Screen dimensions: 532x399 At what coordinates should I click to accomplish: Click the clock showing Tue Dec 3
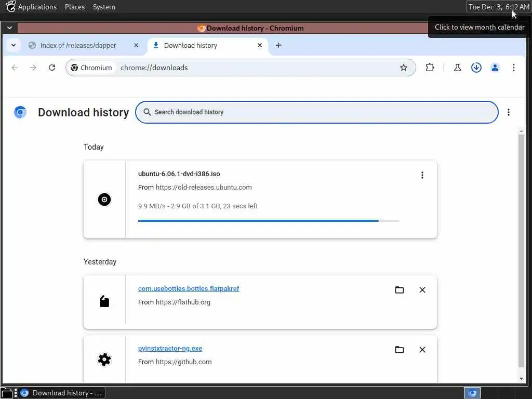[x=498, y=7]
